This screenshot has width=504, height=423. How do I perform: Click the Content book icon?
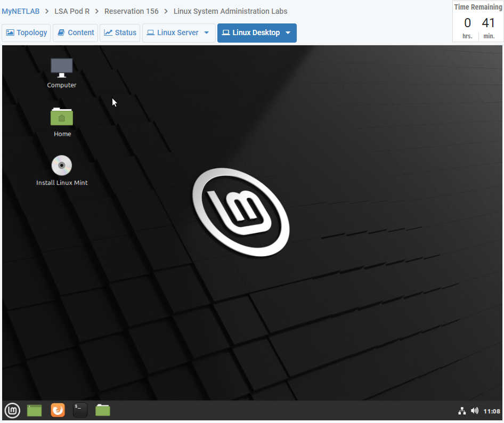[61, 32]
